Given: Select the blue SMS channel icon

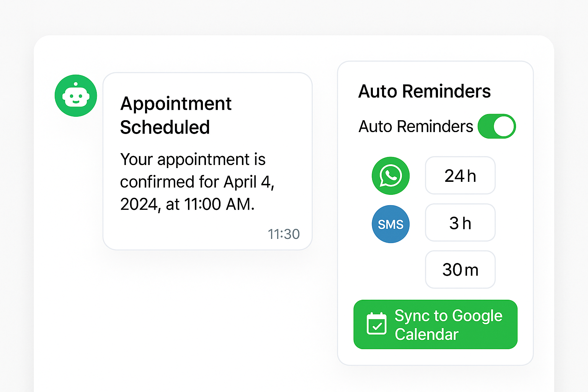Looking at the screenshot, I should coord(390,224).
